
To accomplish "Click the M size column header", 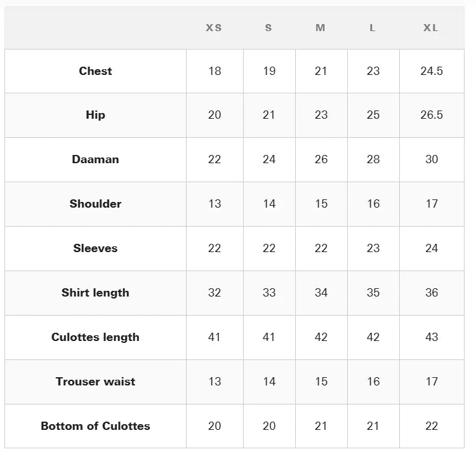I will (x=321, y=28).
